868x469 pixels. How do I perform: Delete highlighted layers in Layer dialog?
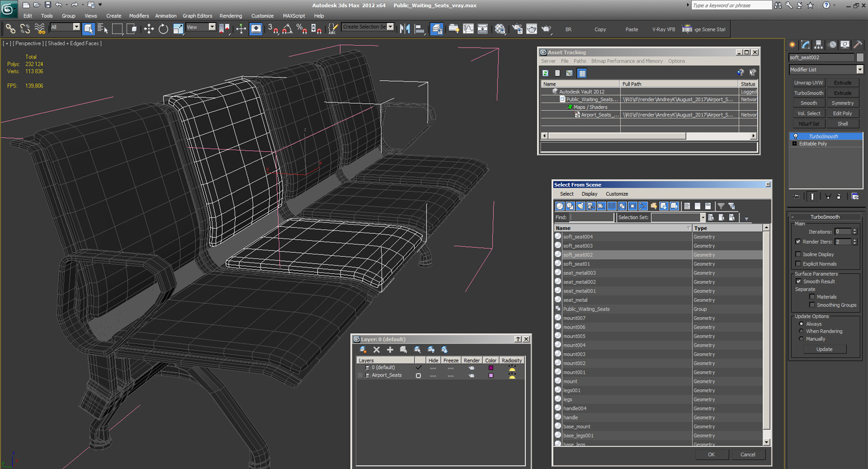click(377, 349)
